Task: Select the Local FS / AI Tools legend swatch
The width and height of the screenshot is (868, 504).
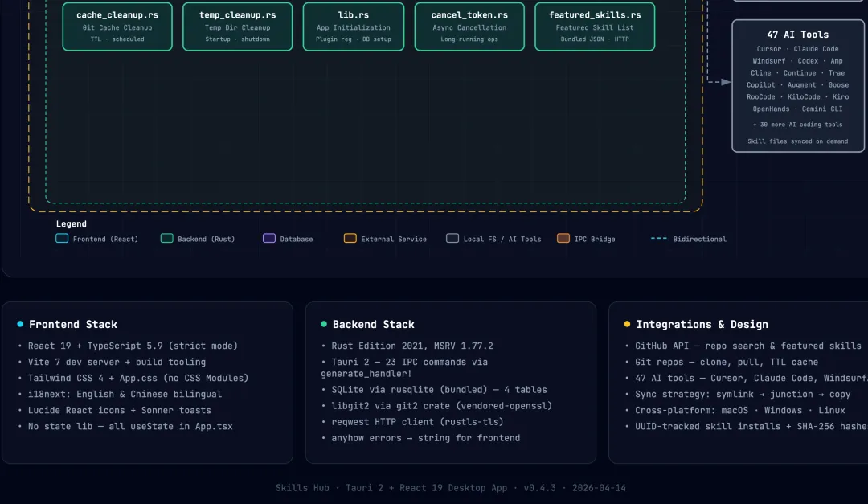Action: (x=452, y=239)
